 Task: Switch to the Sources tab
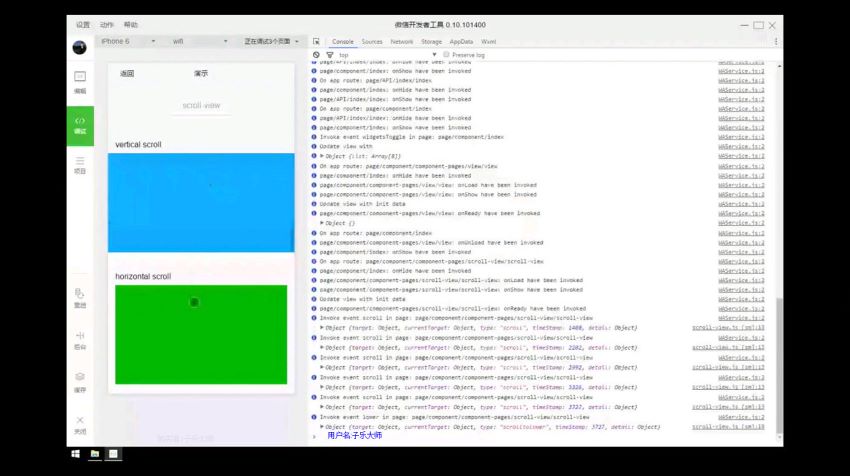[x=372, y=42]
